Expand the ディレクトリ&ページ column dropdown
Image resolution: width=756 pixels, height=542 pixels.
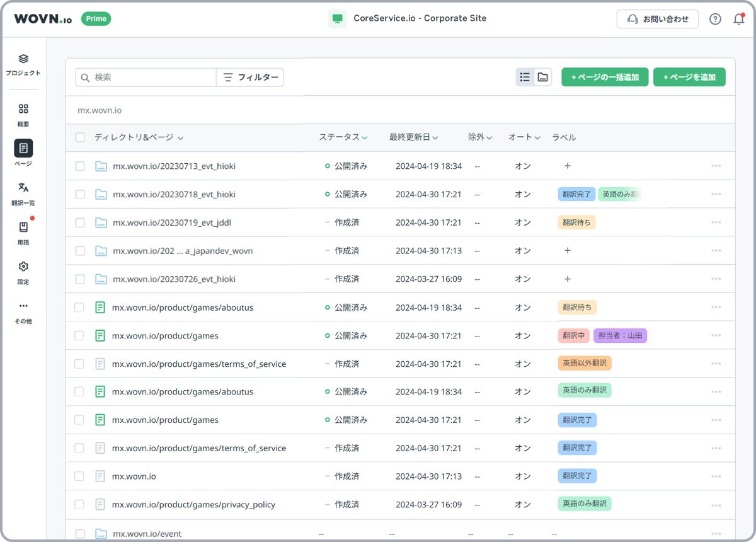(181, 138)
